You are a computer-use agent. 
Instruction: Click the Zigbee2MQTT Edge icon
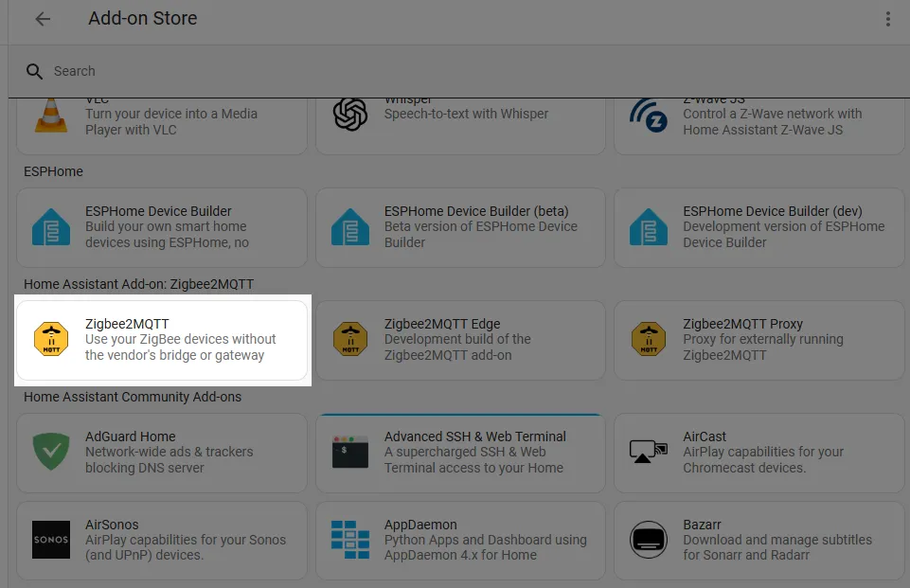pos(349,339)
